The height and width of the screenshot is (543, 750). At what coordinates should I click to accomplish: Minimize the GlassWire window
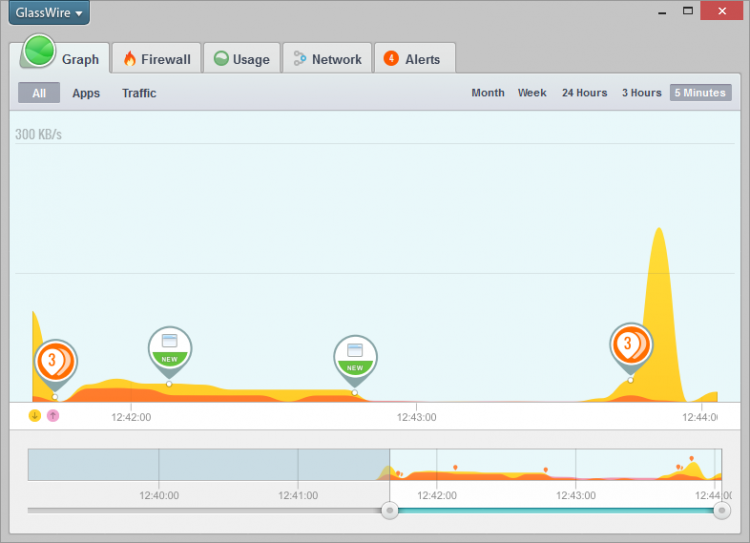[x=662, y=13]
